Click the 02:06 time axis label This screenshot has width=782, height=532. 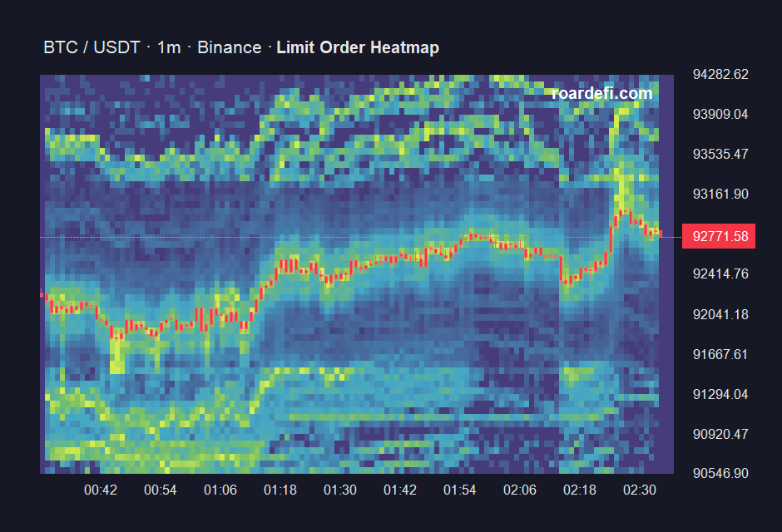click(520, 490)
